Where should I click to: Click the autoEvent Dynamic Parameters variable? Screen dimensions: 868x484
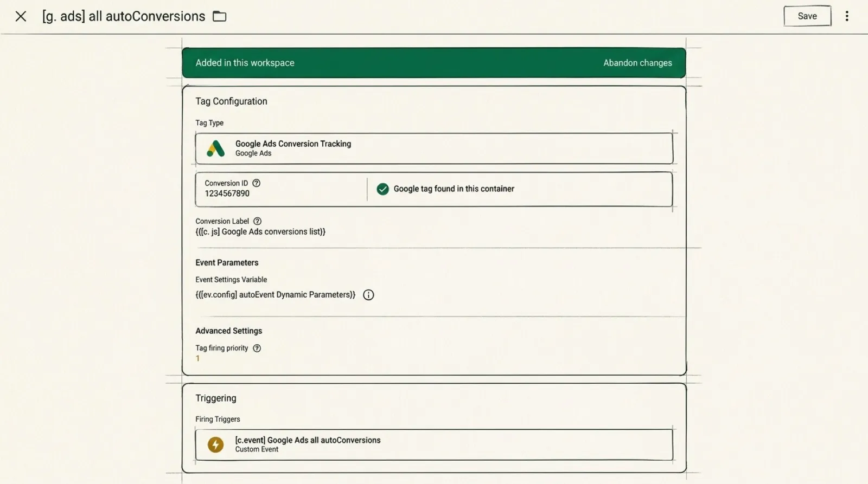click(x=276, y=295)
